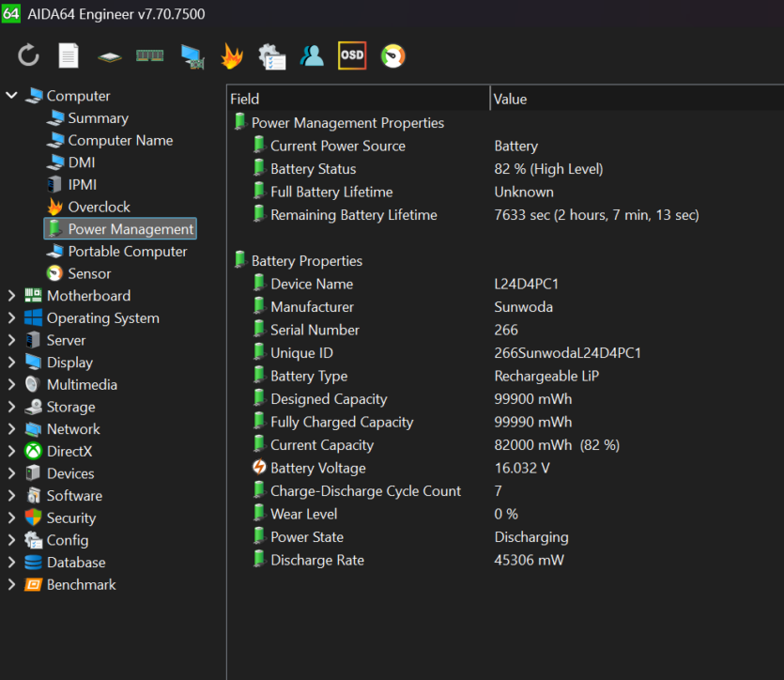784x680 pixels.
Task: Expand the Network tree node
Action: (x=11, y=429)
